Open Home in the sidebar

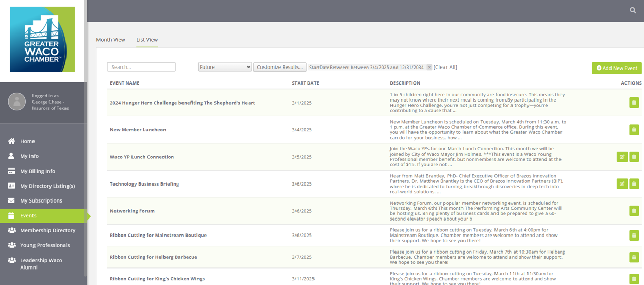[x=27, y=141]
